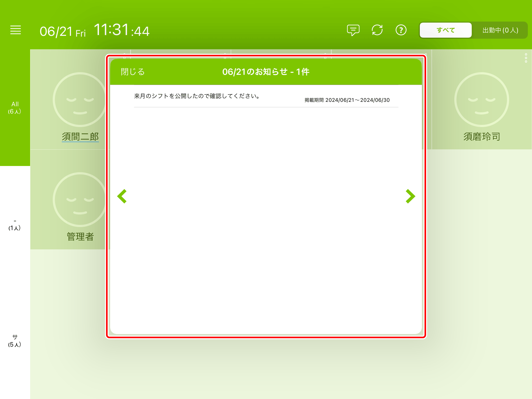Click the 須間二郎 name label
Image resolution: width=532 pixels, height=399 pixels.
80,137
